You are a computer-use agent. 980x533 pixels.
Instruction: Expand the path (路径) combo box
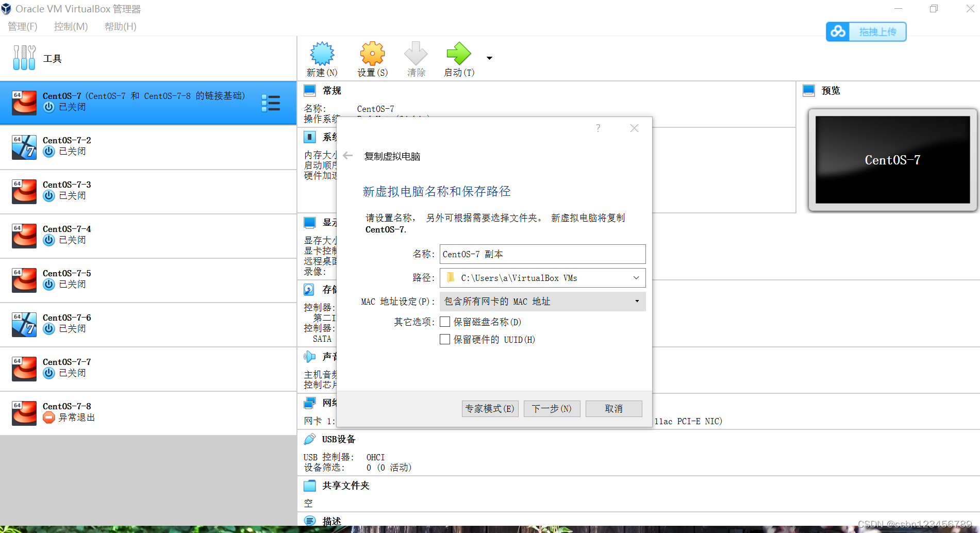[x=636, y=278]
